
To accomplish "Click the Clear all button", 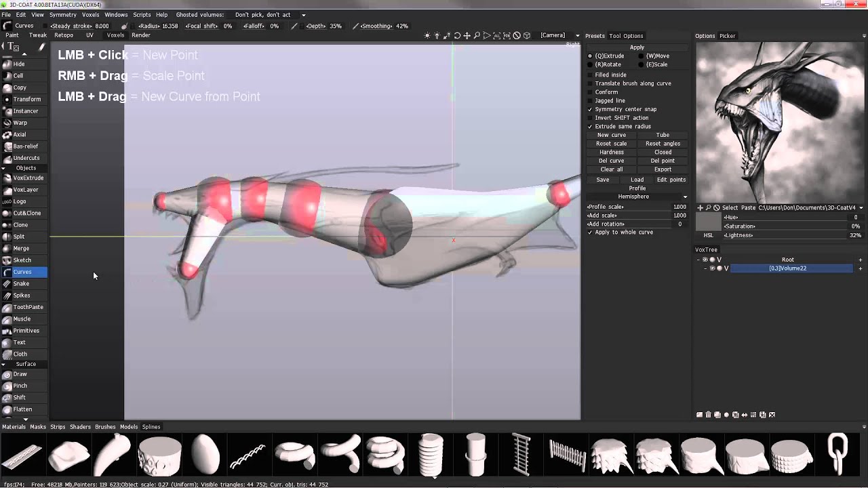I will (x=612, y=169).
